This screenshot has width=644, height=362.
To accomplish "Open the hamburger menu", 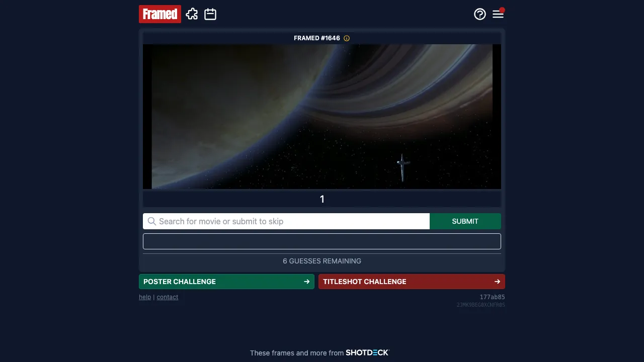I will click(x=498, y=14).
